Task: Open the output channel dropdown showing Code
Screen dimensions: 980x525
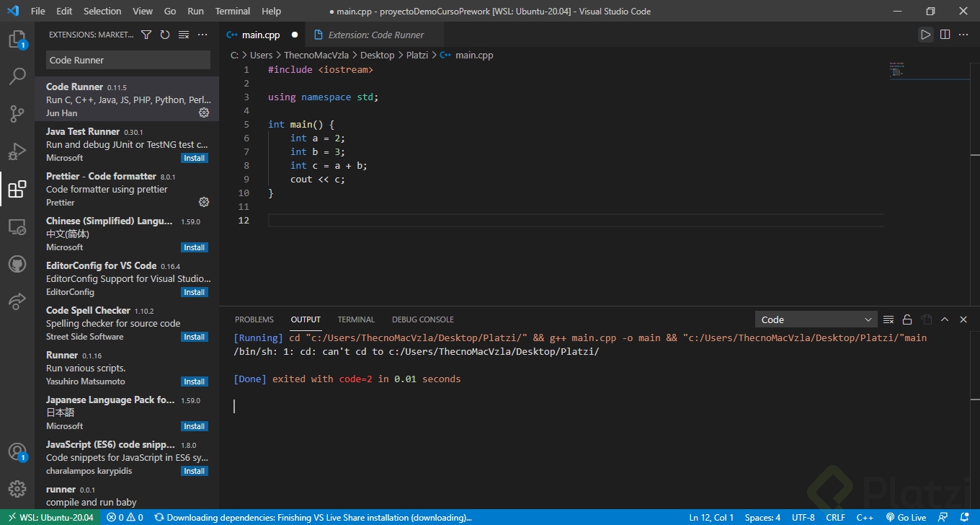Action: click(x=816, y=319)
